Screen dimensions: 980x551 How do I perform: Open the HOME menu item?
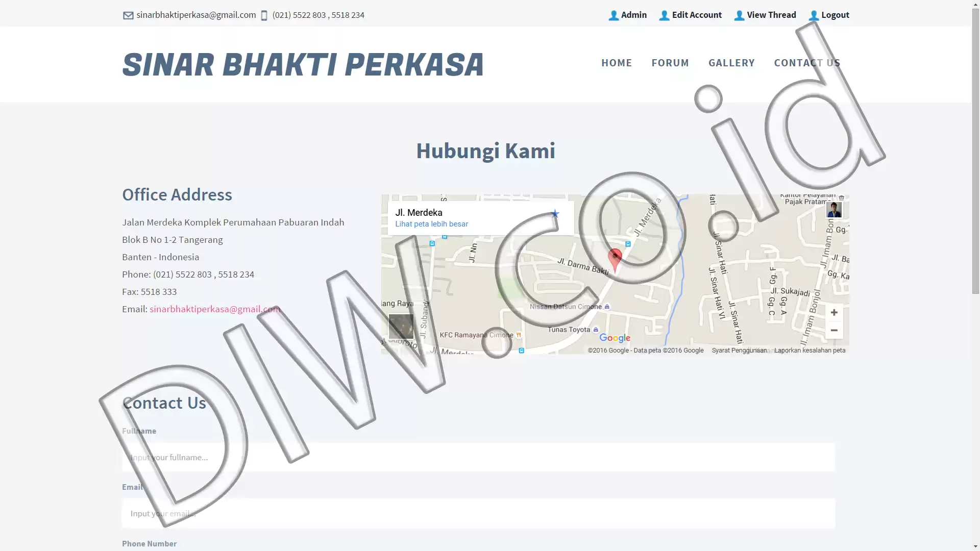click(617, 63)
